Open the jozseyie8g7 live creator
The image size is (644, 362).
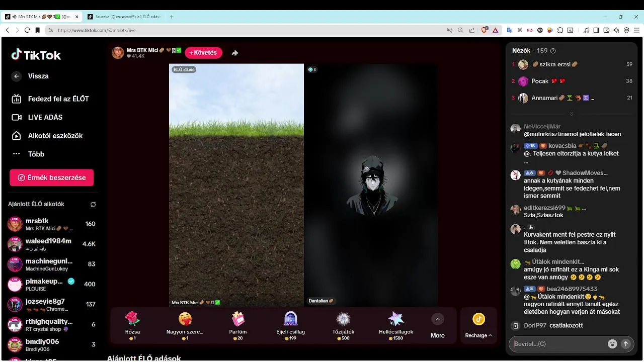[x=51, y=305]
